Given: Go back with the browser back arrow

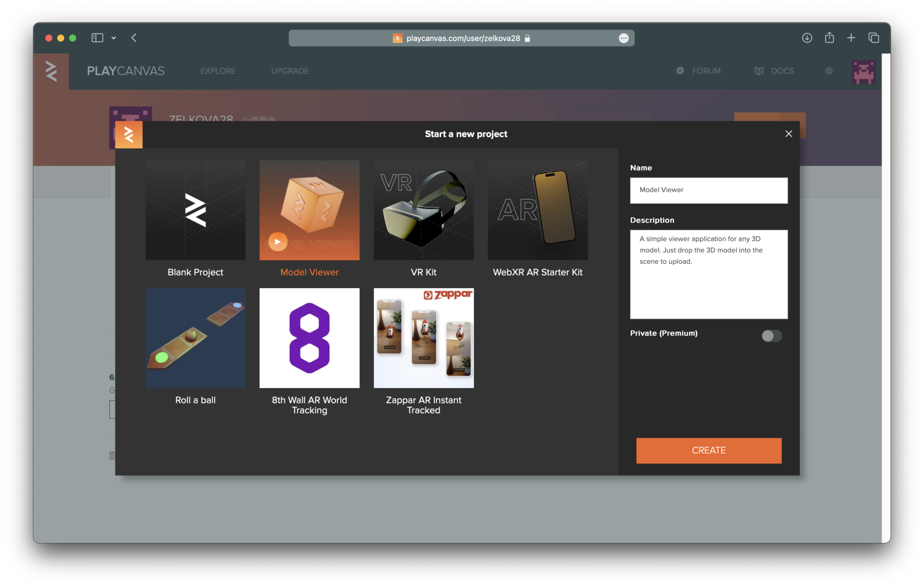Looking at the screenshot, I should pos(134,38).
